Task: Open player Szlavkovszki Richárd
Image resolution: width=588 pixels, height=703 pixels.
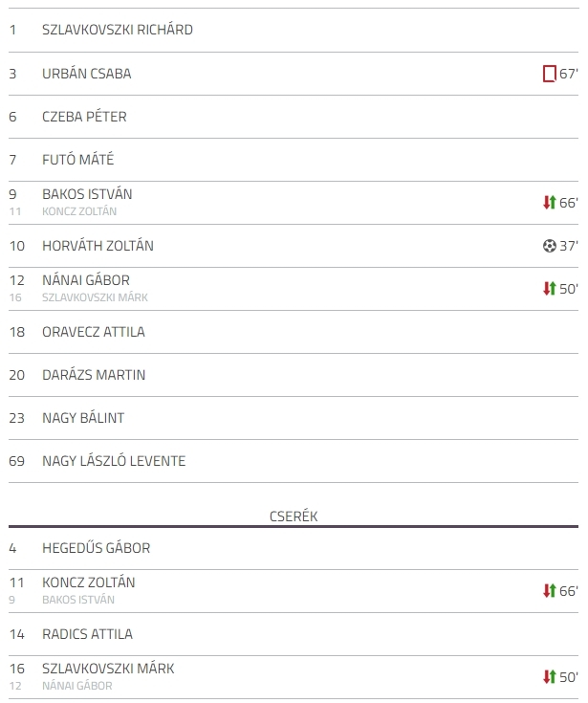Action: point(118,30)
